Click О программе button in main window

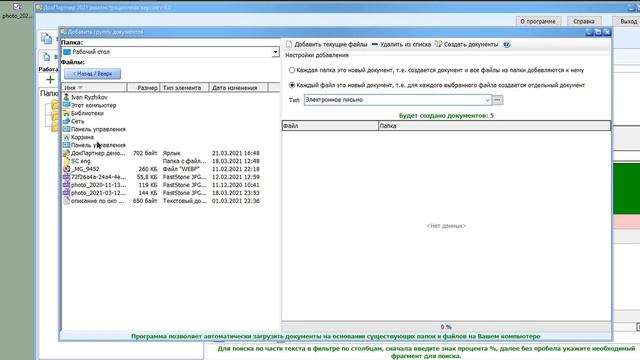tap(538, 21)
